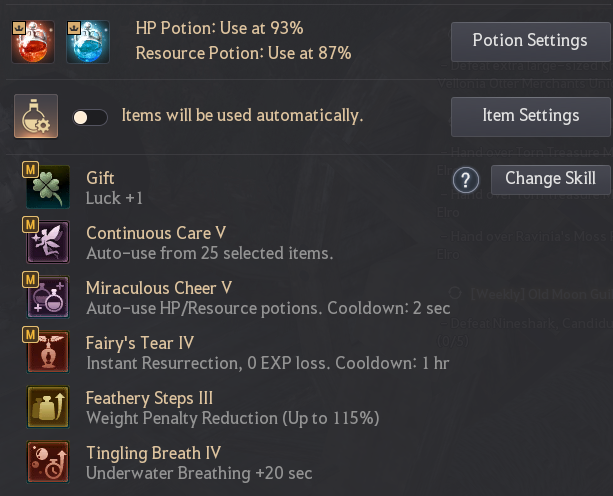The image size is (613, 496).
Task: Open Item Settings
Action: tap(530, 116)
